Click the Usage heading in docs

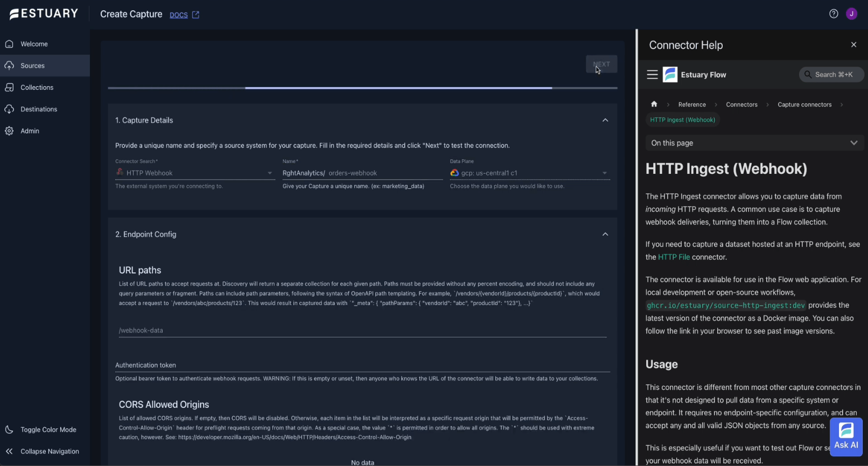pyautogui.click(x=662, y=364)
